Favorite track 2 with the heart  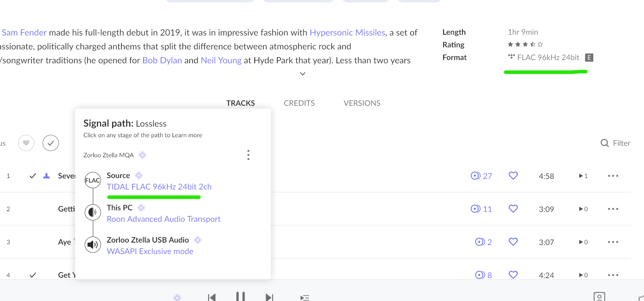(x=513, y=209)
